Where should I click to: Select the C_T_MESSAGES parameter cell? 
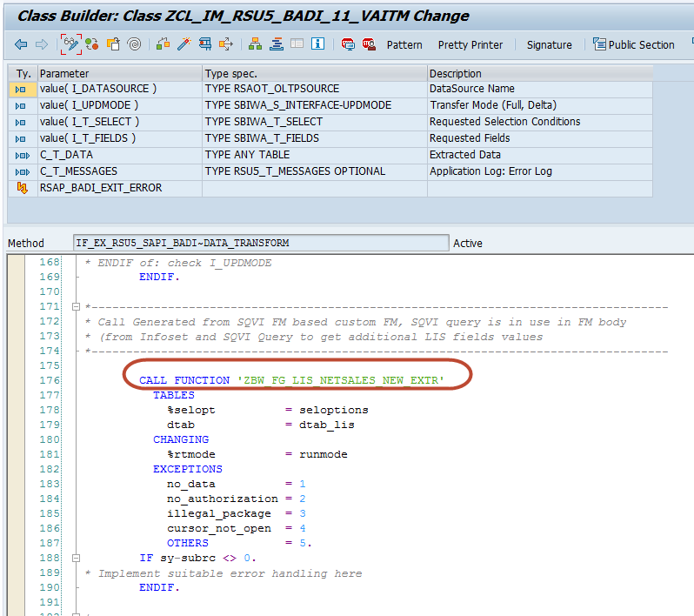119,171
